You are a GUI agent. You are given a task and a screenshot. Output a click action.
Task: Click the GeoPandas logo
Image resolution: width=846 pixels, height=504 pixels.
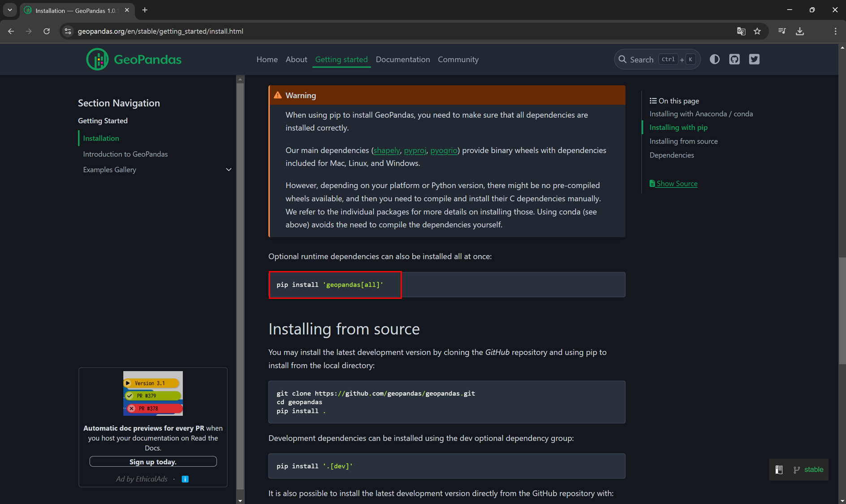(134, 59)
